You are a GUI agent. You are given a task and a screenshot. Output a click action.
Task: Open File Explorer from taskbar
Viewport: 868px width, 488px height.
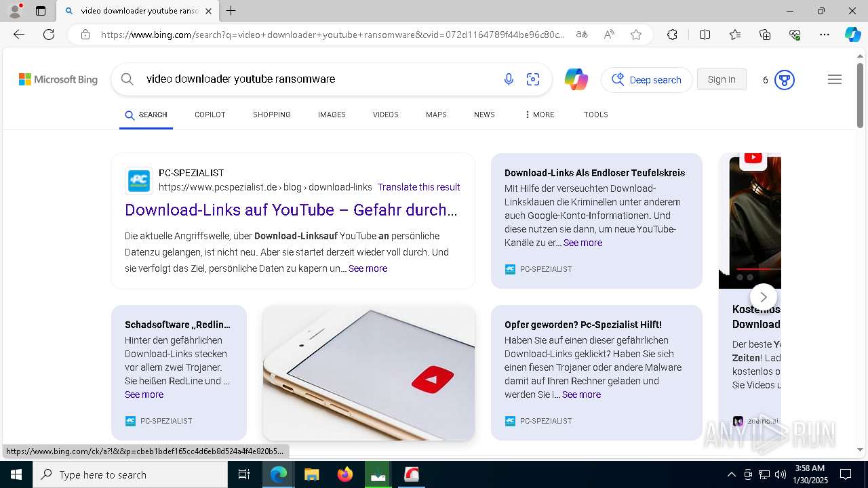point(311,474)
